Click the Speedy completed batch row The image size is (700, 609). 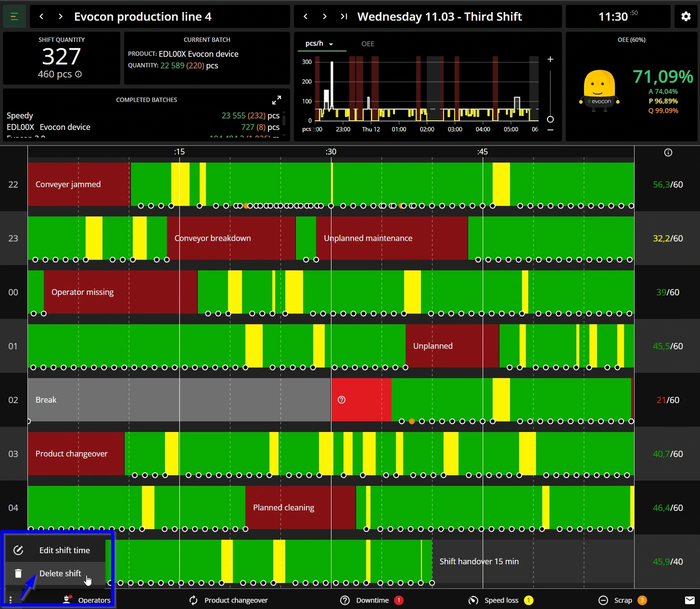143,115
